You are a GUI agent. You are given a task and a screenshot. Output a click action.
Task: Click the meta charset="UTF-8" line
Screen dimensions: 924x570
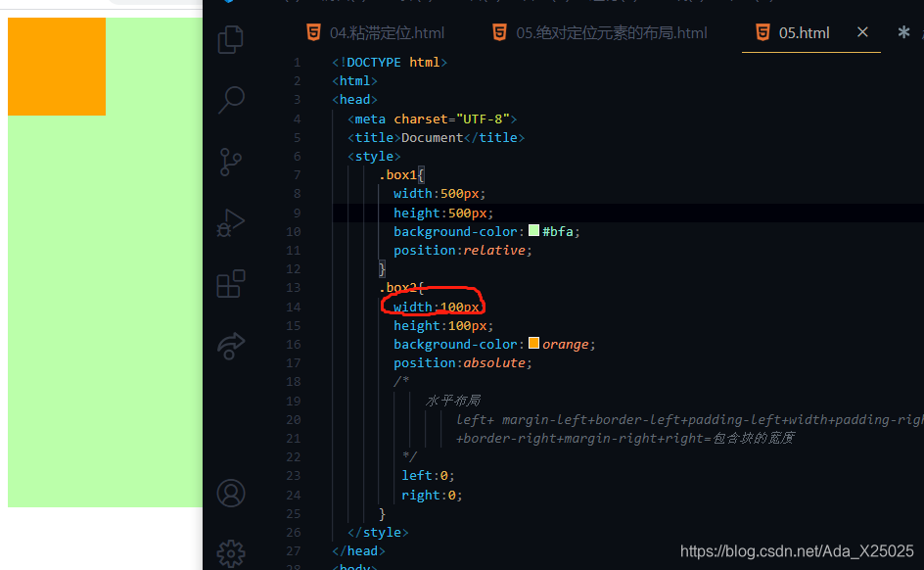pyautogui.click(x=432, y=119)
